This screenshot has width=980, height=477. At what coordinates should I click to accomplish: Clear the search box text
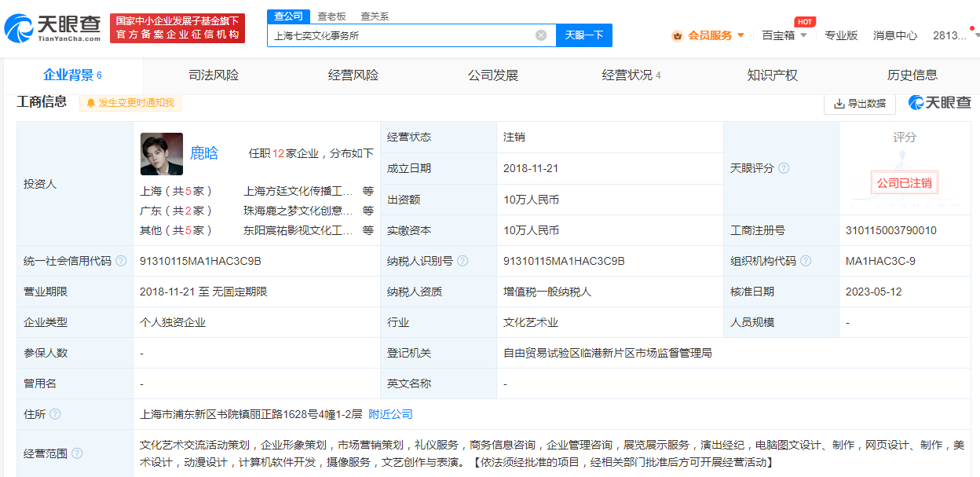541,35
